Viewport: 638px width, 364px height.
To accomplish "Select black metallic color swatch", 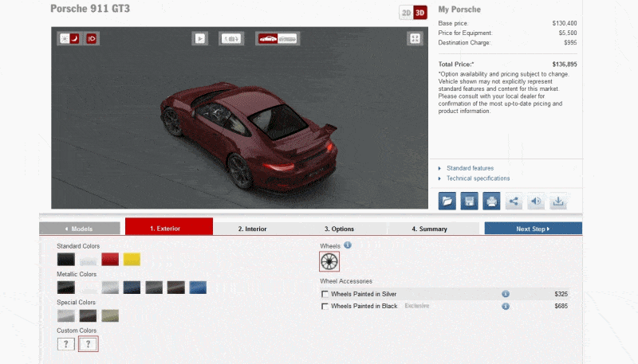I will pyautogui.click(x=66, y=288).
